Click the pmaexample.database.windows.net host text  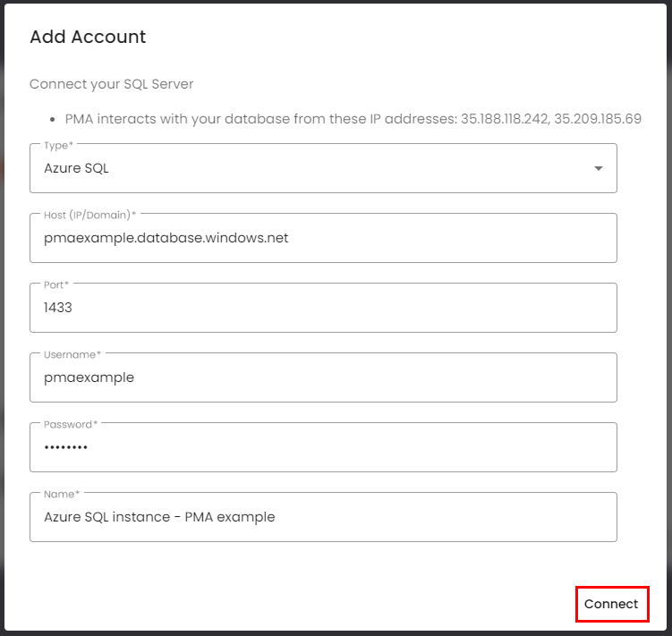point(166,238)
